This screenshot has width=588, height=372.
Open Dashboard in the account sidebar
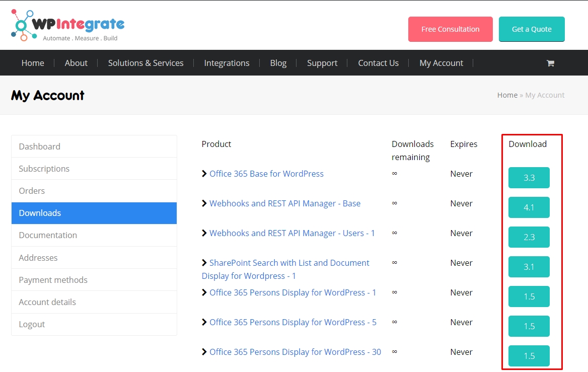[94, 146]
